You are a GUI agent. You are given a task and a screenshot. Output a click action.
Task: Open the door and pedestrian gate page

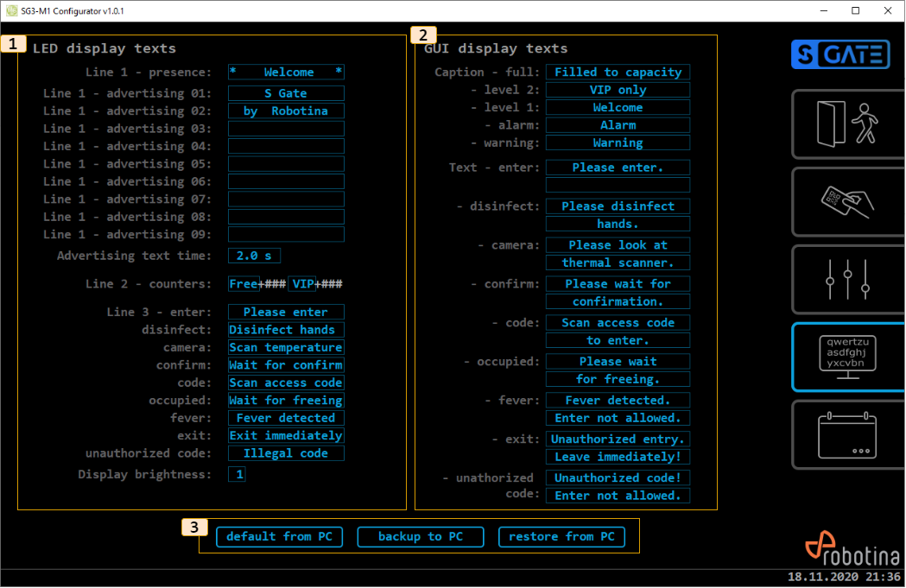(x=847, y=124)
